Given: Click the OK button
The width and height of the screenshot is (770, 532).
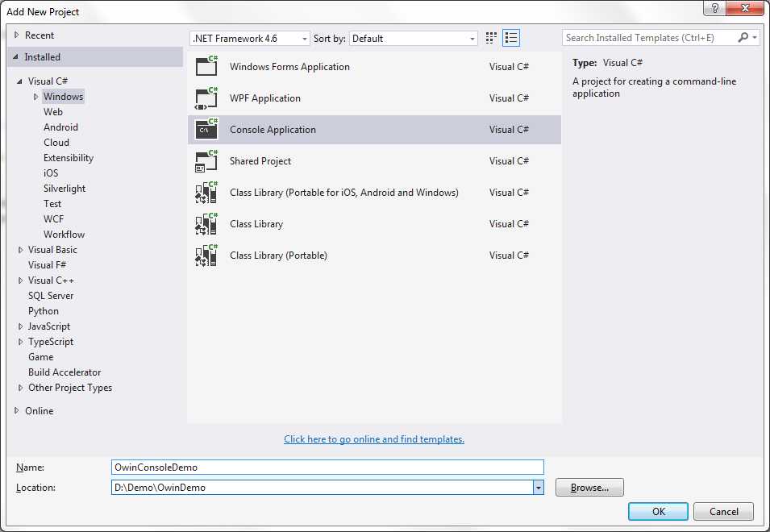Looking at the screenshot, I should pos(658,511).
